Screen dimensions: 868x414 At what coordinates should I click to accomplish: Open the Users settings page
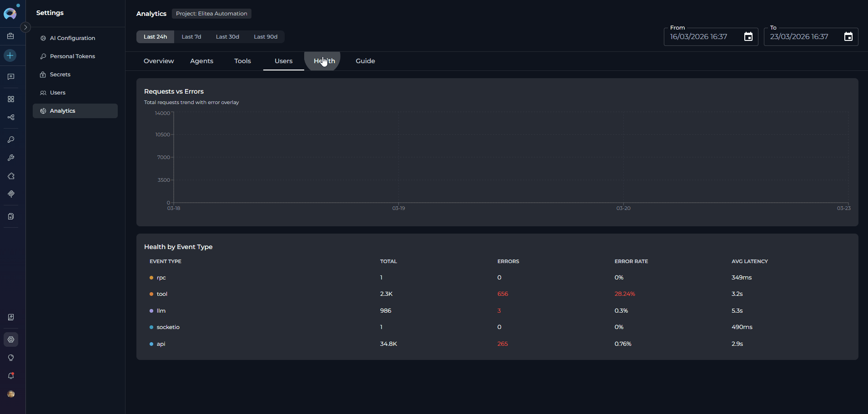point(75,93)
